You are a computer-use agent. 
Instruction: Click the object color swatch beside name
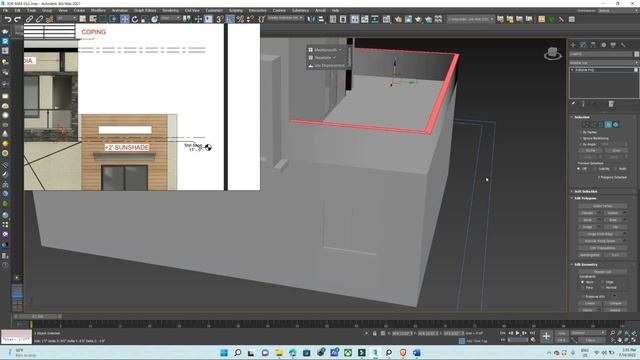tap(636, 54)
